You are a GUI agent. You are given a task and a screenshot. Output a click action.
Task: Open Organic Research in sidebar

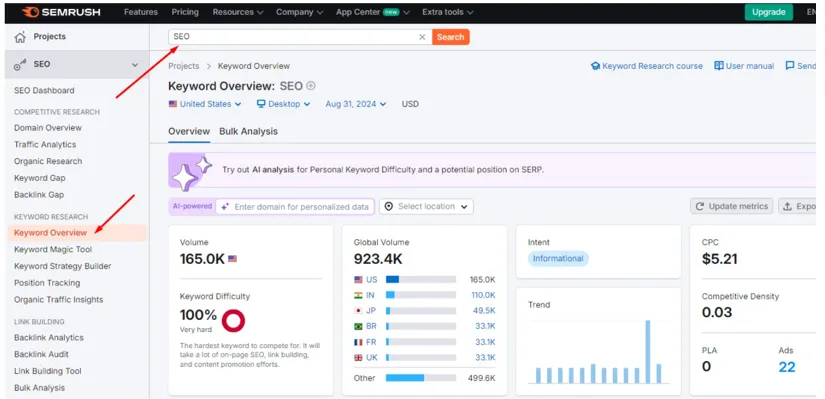click(48, 162)
